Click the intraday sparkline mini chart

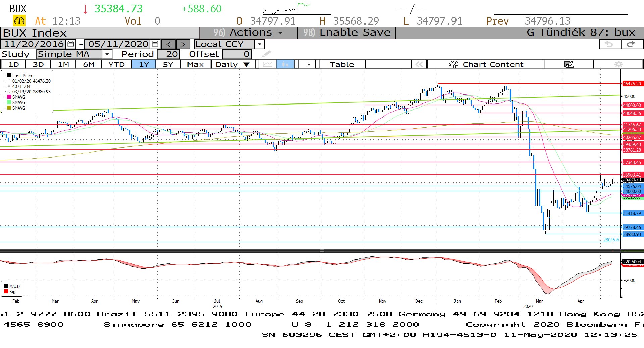tap(287, 8)
